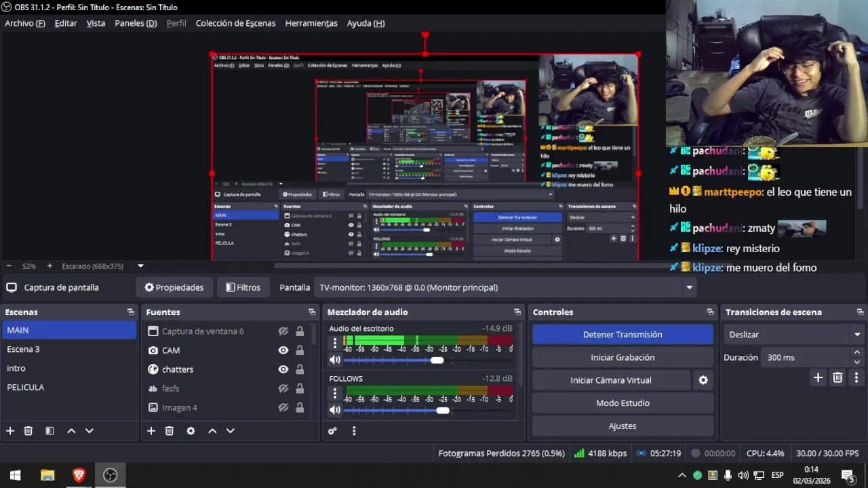Adjust Audio del escritorio volume slider
The width and height of the screenshot is (868, 488).
point(437,361)
